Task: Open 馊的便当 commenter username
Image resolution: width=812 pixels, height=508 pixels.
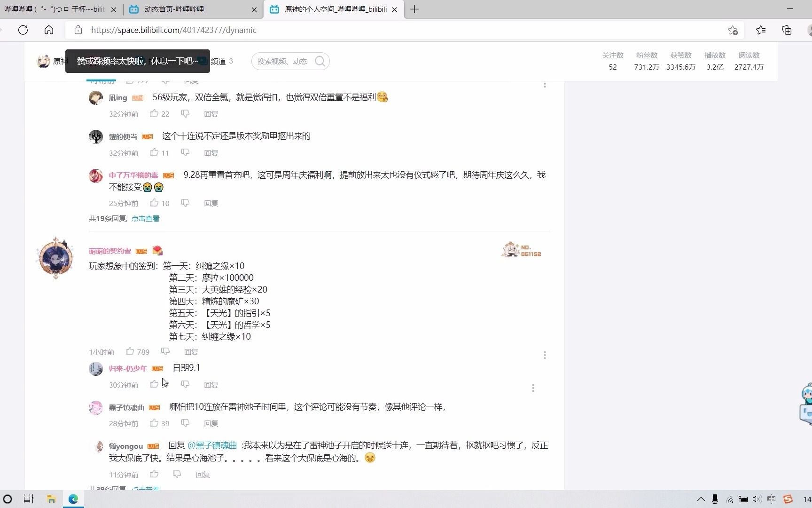Action: 123,136
